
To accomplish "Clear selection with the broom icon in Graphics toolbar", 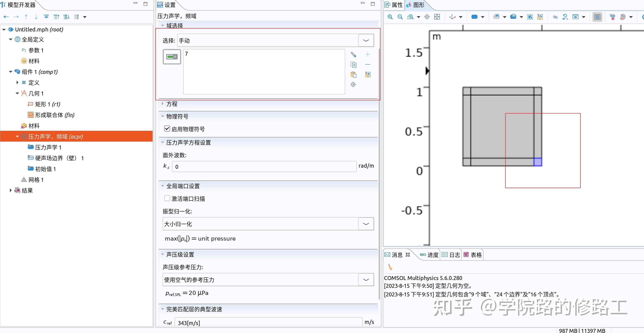I will (x=540, y=17).
